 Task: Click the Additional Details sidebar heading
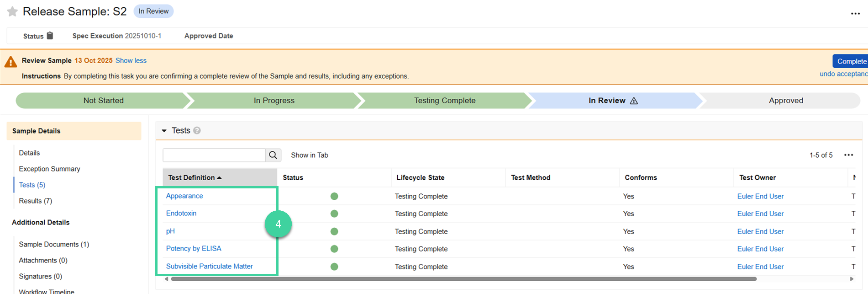[x=41, y=222]
